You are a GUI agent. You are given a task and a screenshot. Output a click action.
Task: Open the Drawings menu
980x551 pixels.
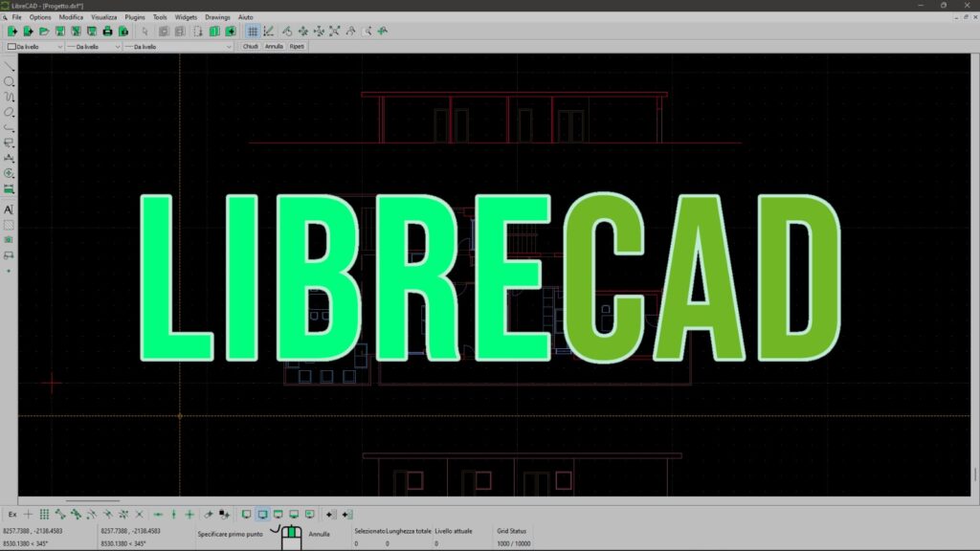217,17
